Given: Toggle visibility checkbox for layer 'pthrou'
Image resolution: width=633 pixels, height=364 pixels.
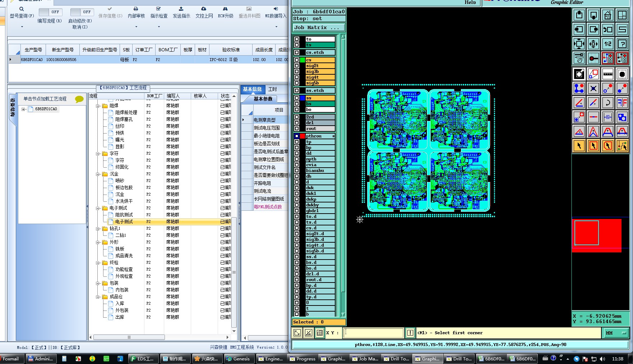Looking at the screenshot, I should pos(297,136).
